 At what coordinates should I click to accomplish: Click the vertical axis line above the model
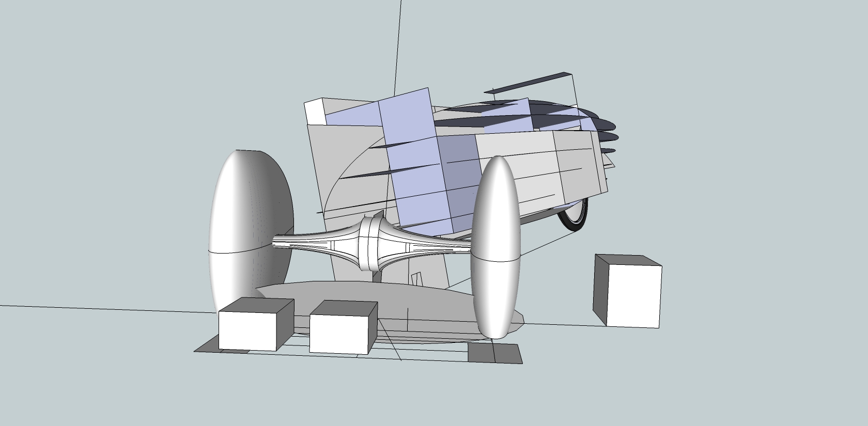[398, 46]
